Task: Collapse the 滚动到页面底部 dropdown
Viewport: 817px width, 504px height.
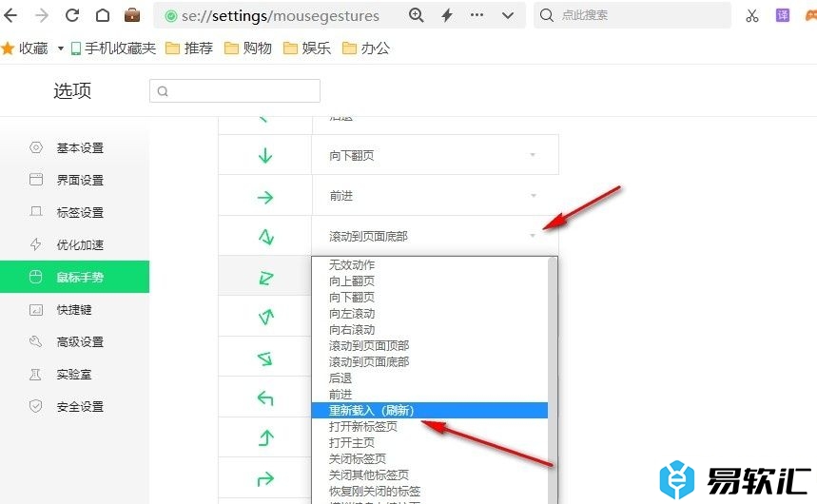Action: pos(532,236)
